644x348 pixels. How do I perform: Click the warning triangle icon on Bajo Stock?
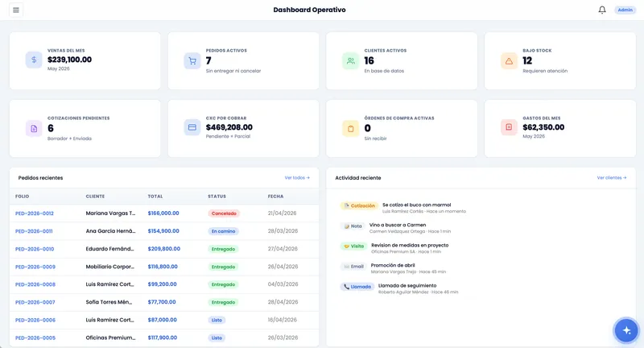coord(509,61)
